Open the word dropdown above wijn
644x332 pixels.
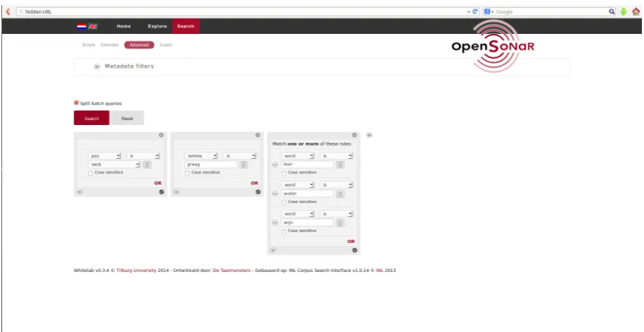[x=298, y=214]
